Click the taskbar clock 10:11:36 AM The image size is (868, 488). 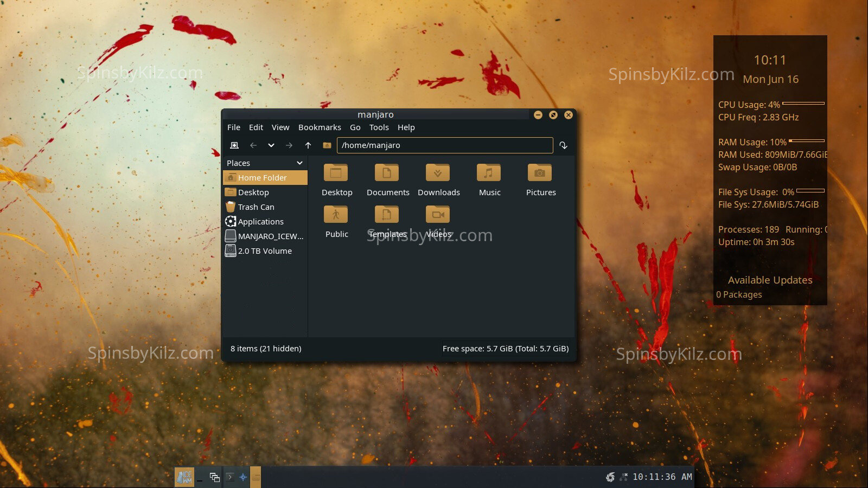pyautogui.click(x=662, y=477)
